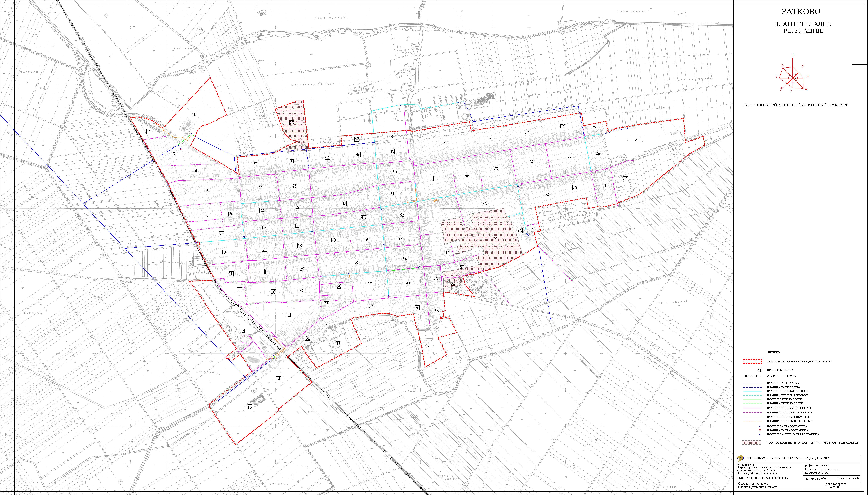The width and height of the screenshot is (868, 495).
Task: Click the ПОСТОЈЕЋА ТРАФОСТАНИЦА legend label
Action: [787, 426]
